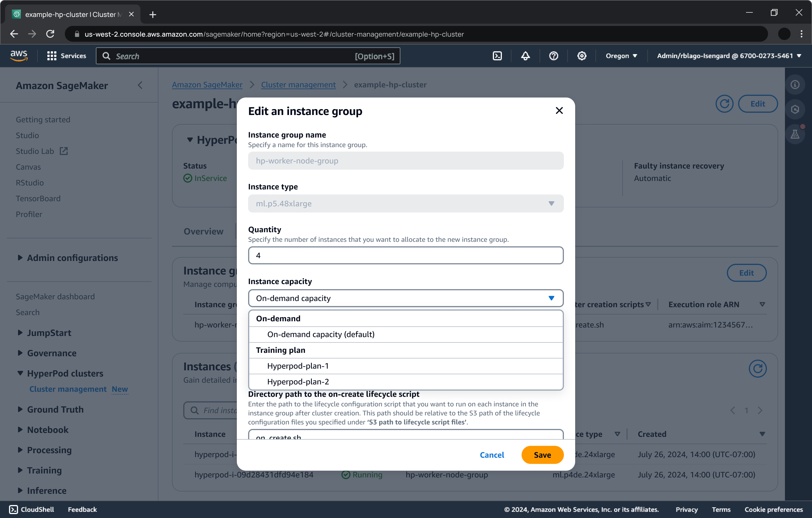Viewport: 812px width, 518px height.
Task: Click close X button on Edit modal
Action: (x=559, y=110)
